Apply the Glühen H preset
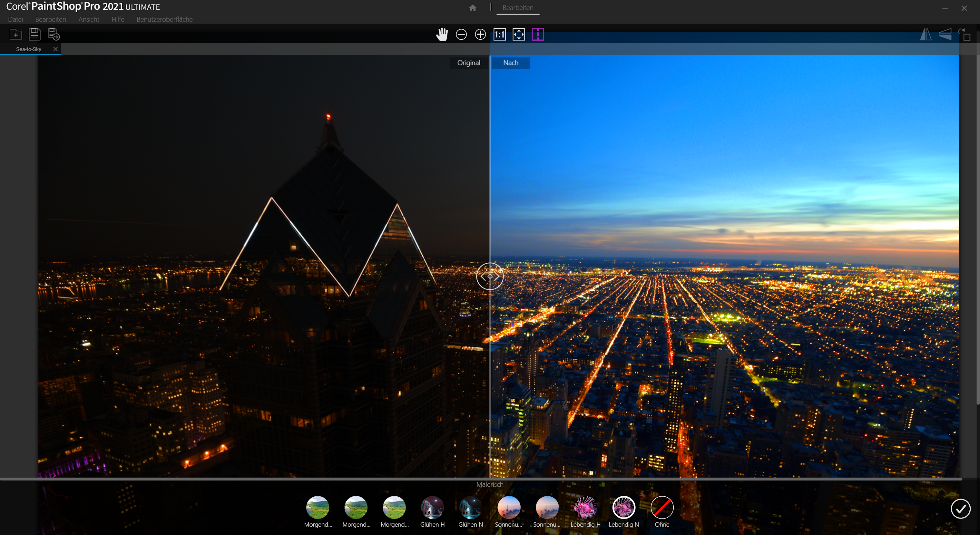The width and height of the screenshot is (980, 535). pyautogui.click(x=432, y=507)
